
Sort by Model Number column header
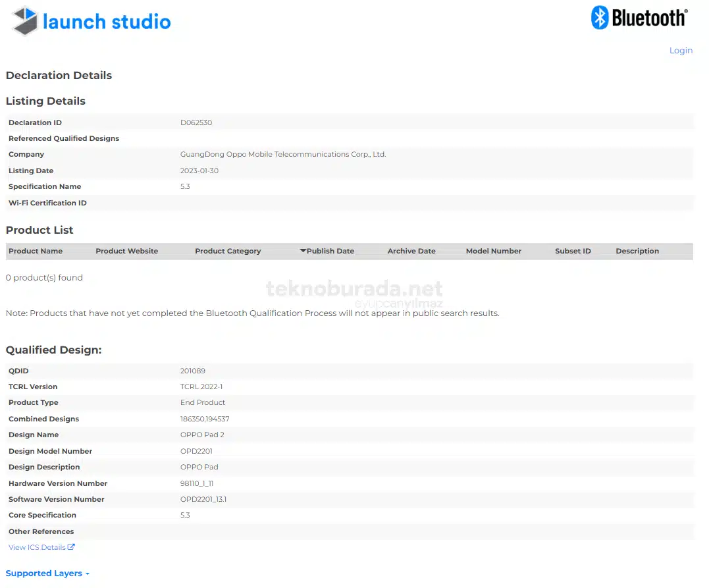493,251
